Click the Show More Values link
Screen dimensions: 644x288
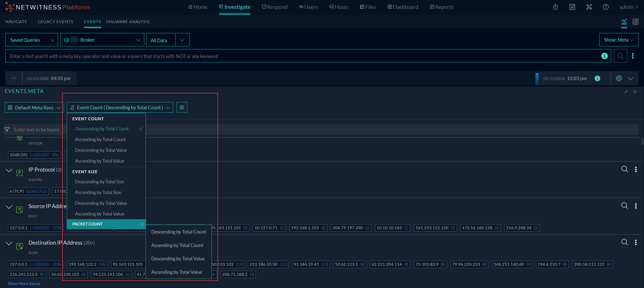[x=24, y=283]
